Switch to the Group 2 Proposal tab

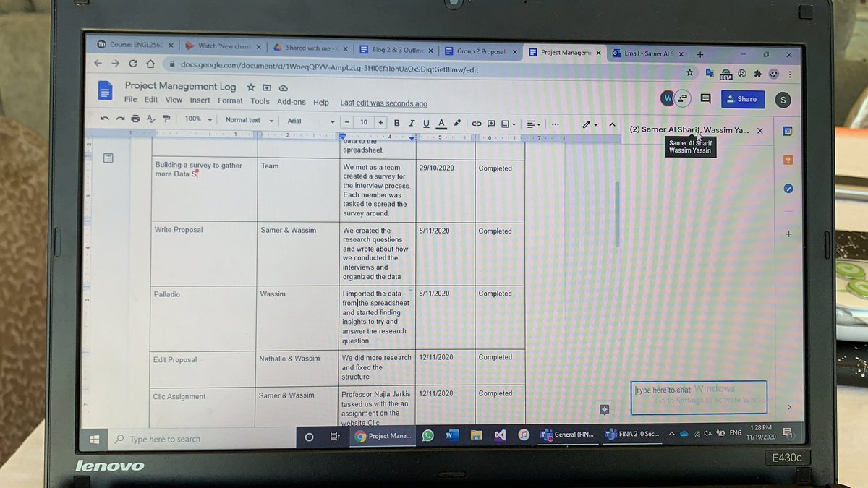pyautogui.click(x=479, y=52)
